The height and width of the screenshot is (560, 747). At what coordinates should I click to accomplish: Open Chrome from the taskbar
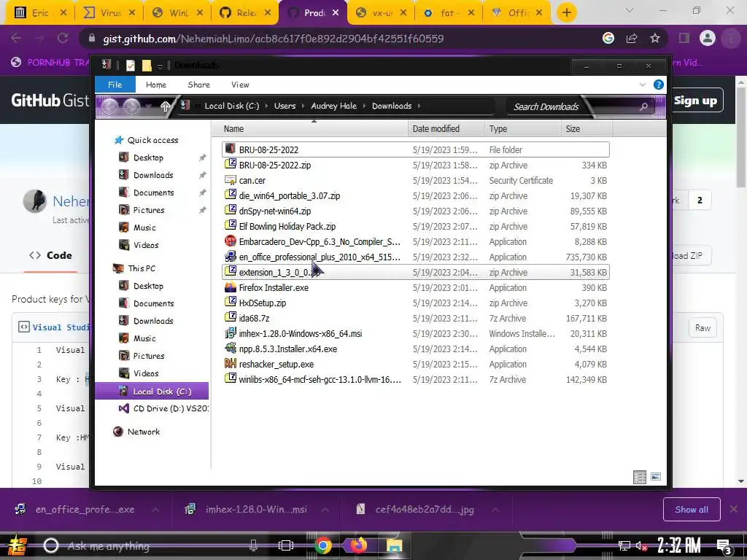click(x=323, y=545)
